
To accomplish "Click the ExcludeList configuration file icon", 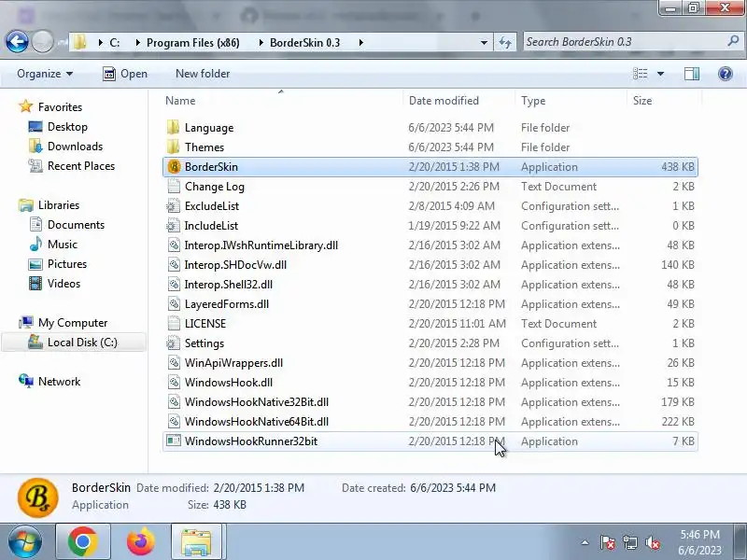I will point(174,205).
